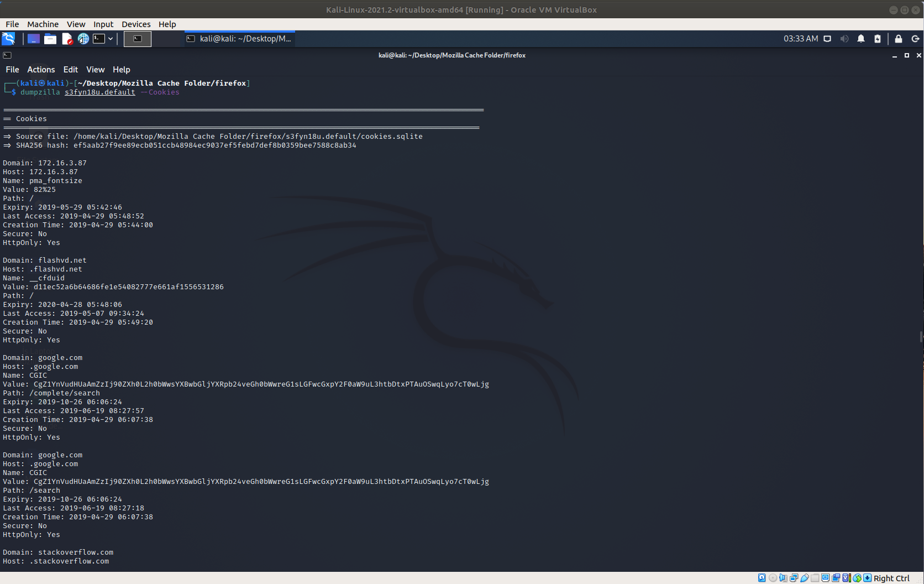Open the VirtualBox View menu
Image resolution: width=924 pixels, height=584 pixels.
pos(76,24)
